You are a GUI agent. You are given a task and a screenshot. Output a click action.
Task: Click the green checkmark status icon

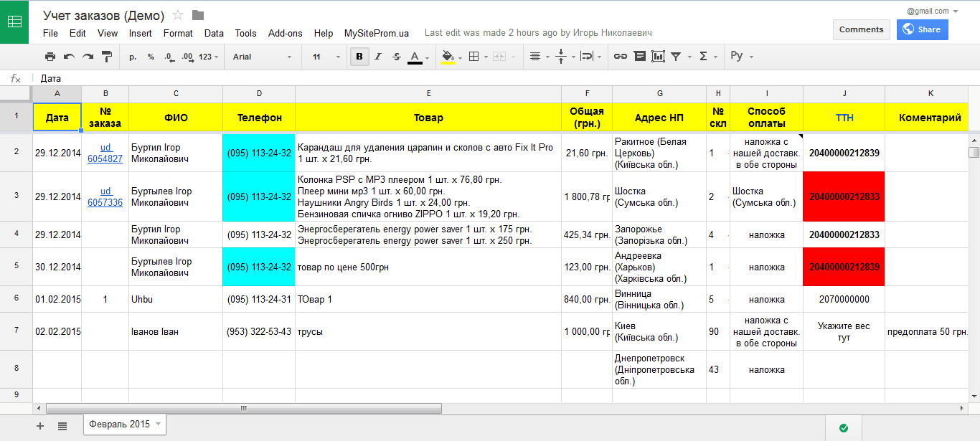click(x=844, y=428)
